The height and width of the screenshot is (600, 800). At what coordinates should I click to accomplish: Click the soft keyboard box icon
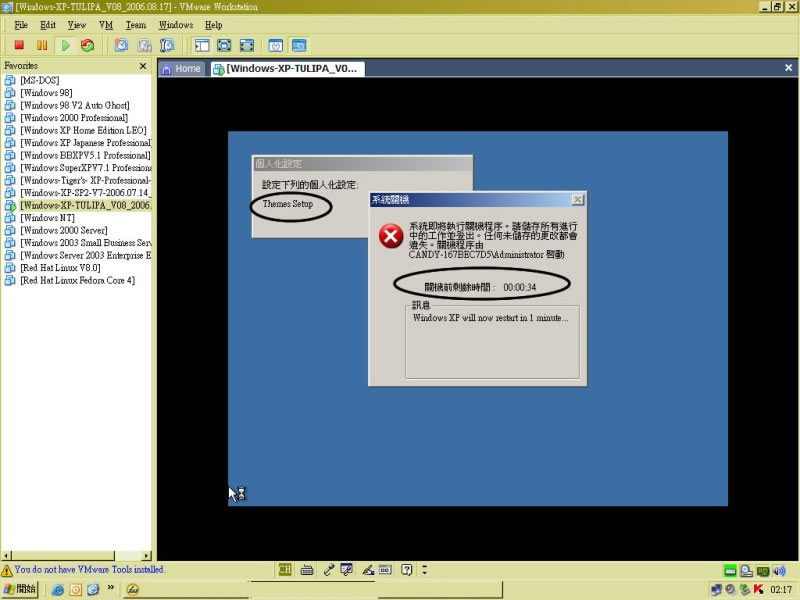(x=385, y=569)
